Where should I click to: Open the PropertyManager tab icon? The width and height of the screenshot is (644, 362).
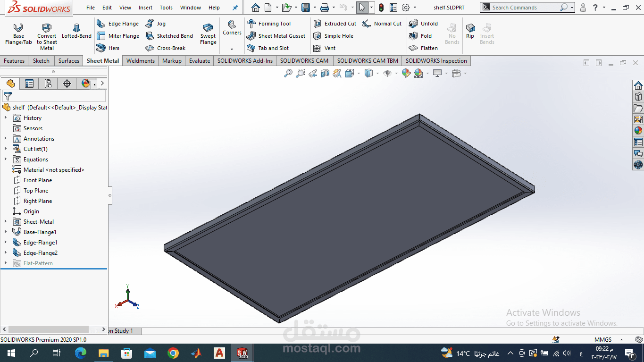click(29, 84)
